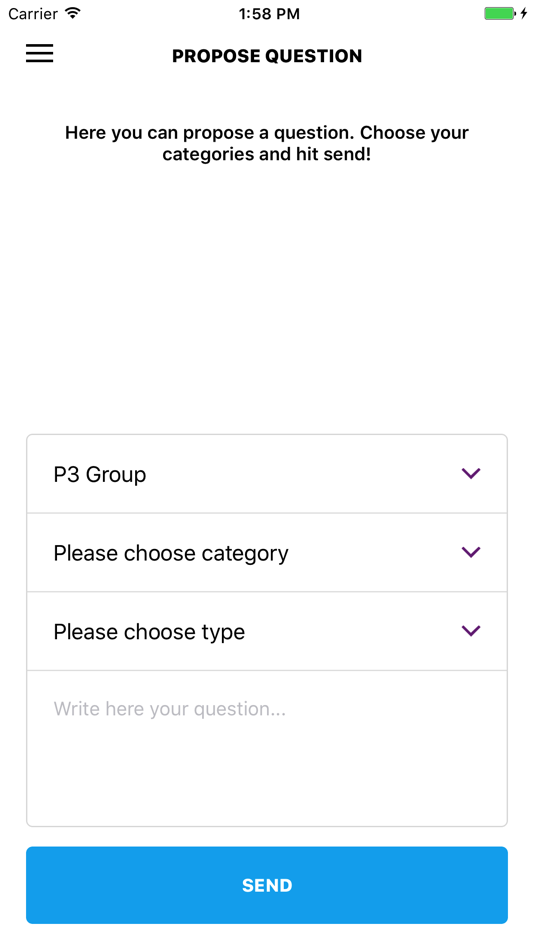This screenshot has width=534, height=950.
Task: Click the Please choose category label text
Action: 171,554
